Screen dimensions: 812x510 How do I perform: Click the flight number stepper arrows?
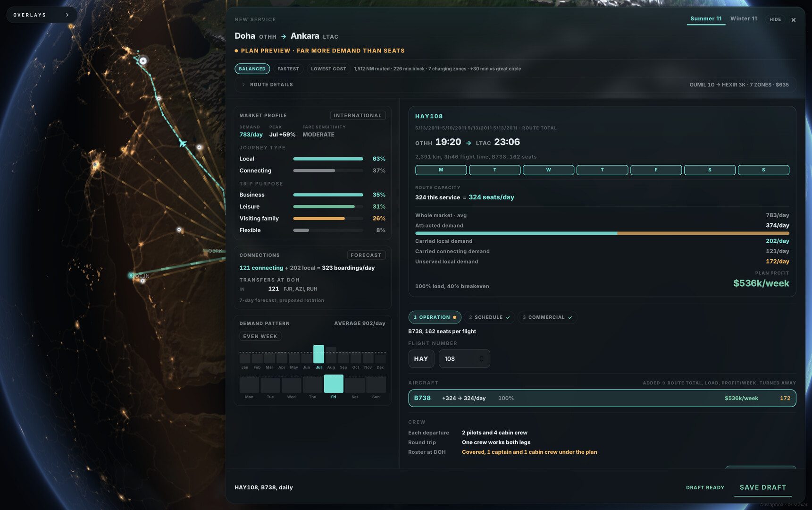coord(481,359)
